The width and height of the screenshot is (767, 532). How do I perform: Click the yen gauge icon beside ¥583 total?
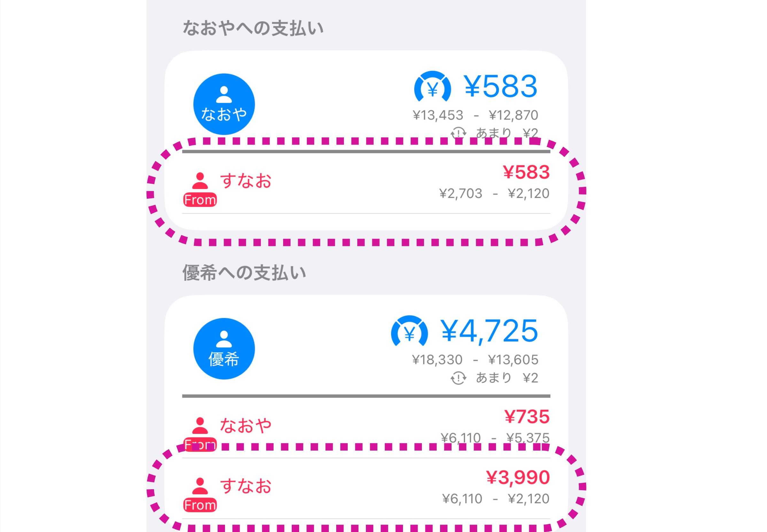click(432, 87)
